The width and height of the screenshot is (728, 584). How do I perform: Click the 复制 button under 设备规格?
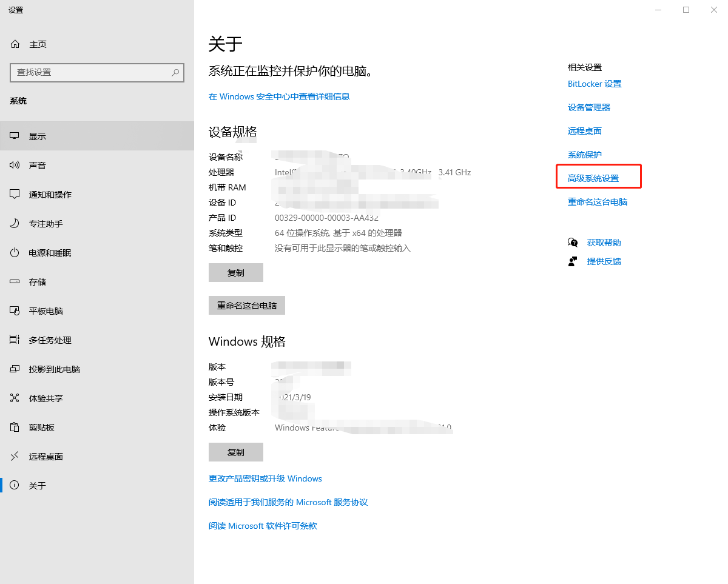click(x=235, y=272)
